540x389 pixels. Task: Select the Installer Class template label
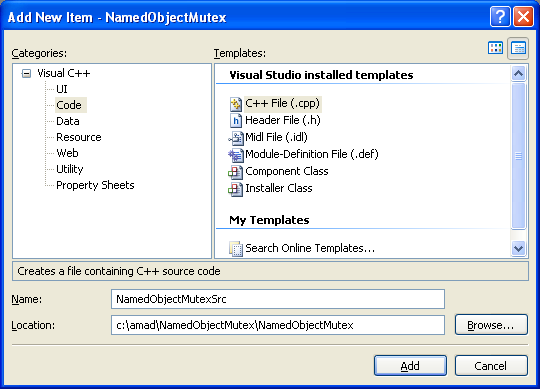point(279,188)
